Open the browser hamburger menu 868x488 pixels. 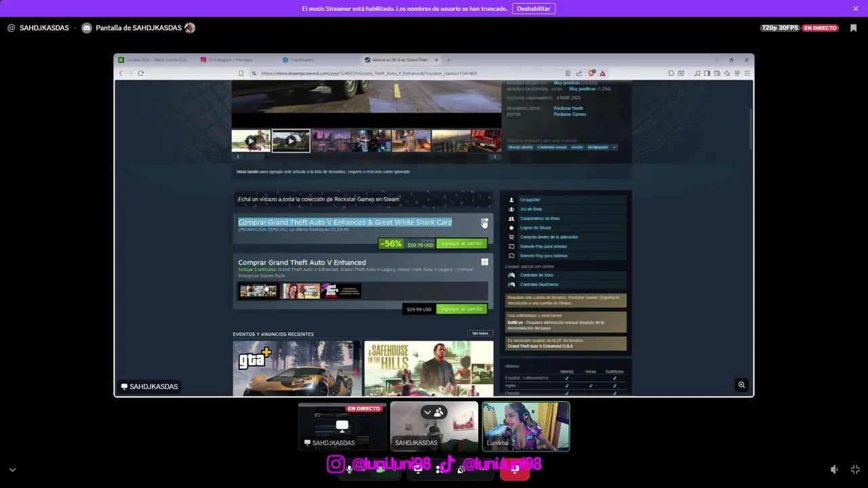747,73
